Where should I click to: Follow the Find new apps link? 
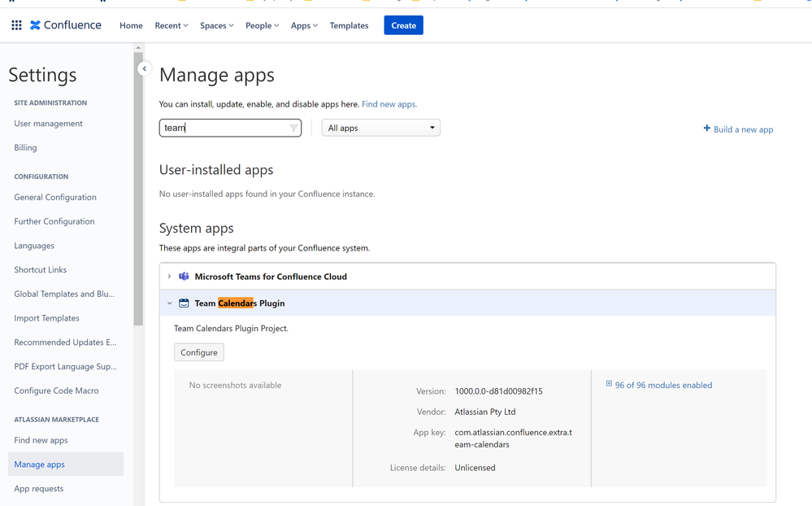point(389,104)
